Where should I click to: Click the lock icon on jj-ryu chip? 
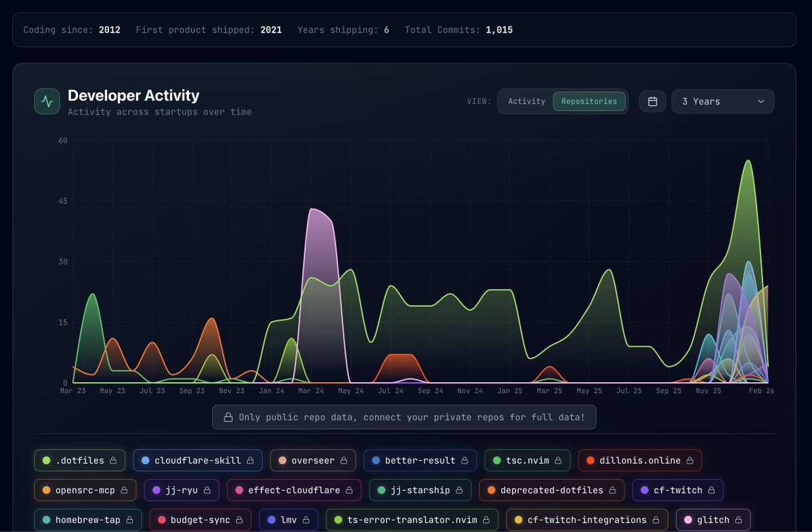(207, 490)
